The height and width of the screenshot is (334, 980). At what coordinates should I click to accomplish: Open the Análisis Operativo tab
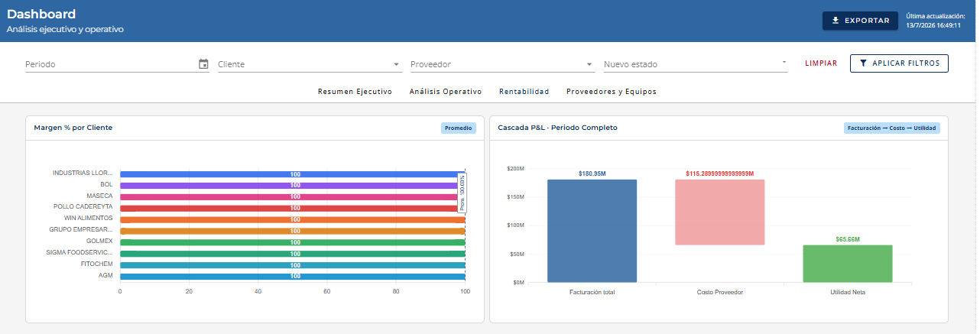coord(446,92)
